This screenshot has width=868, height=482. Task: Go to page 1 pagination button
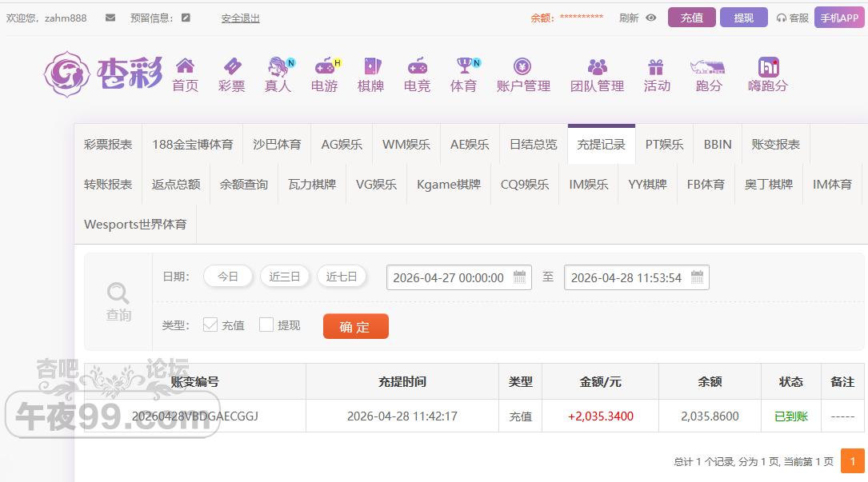(x=853, y=461)
